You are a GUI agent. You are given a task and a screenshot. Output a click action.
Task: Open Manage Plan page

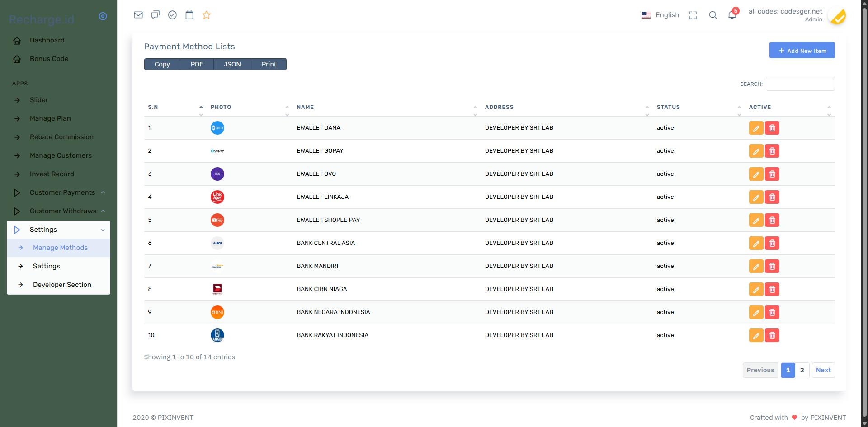coord(59,118)
